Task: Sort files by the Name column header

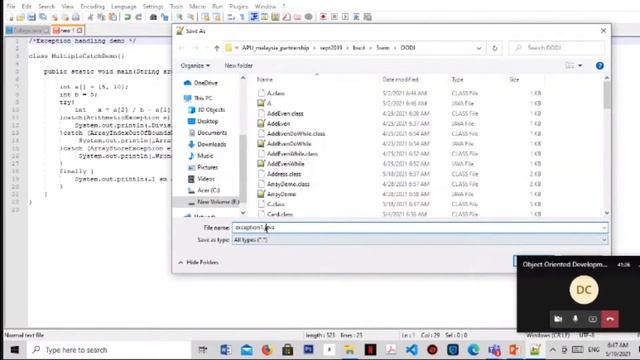Action: pyautogui.click(x=265, y=80)
